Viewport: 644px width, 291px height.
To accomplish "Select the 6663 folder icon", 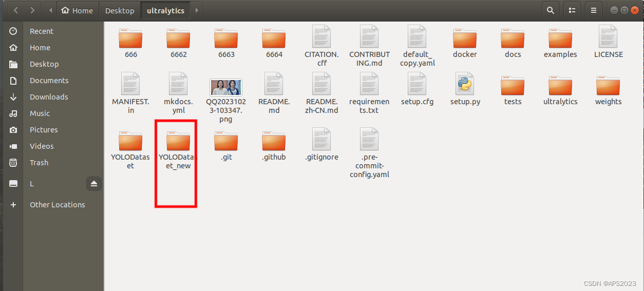I will click(226, 38).
